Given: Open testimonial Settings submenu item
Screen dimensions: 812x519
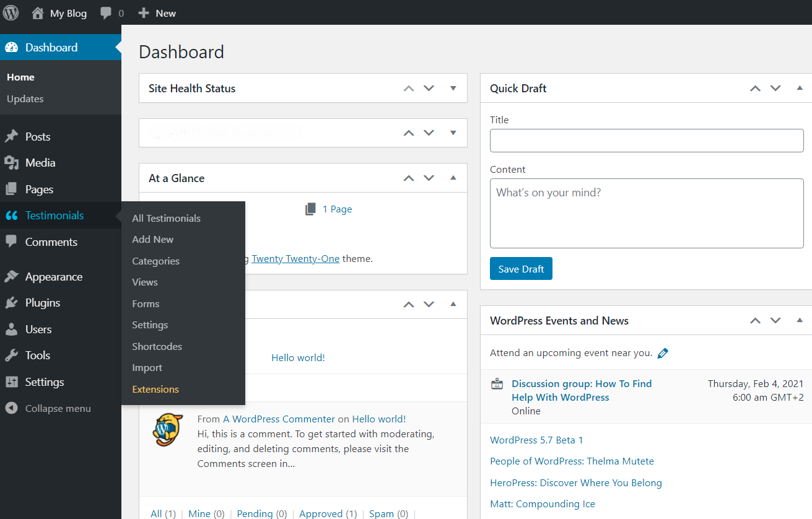Looking at the screenshot, I should [150, 325].
